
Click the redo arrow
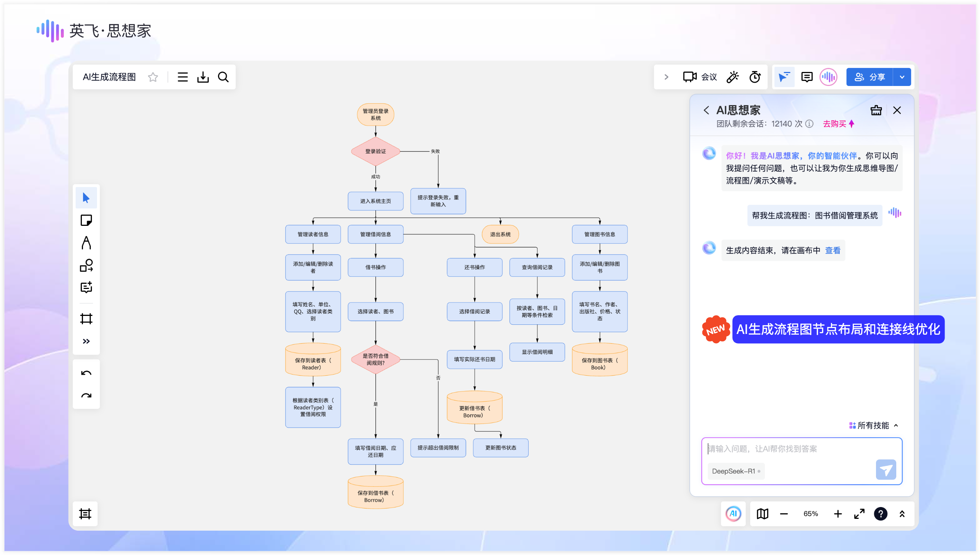[86, 396]
